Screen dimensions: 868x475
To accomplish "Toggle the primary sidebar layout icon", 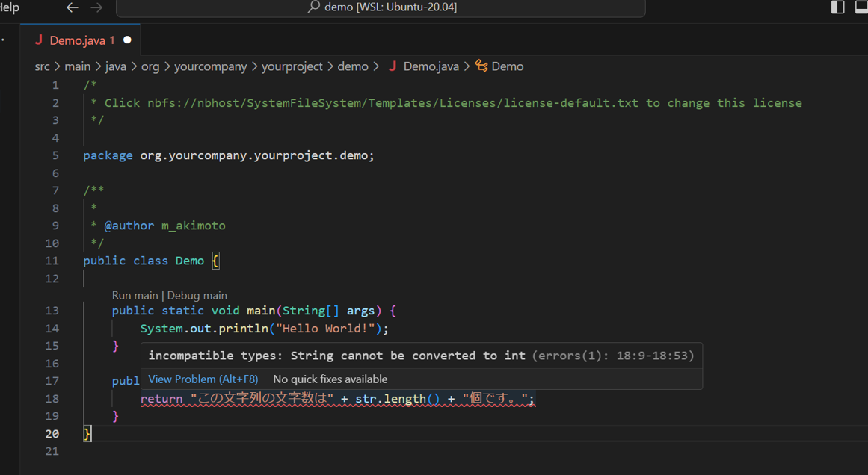I will pos(837,7).
